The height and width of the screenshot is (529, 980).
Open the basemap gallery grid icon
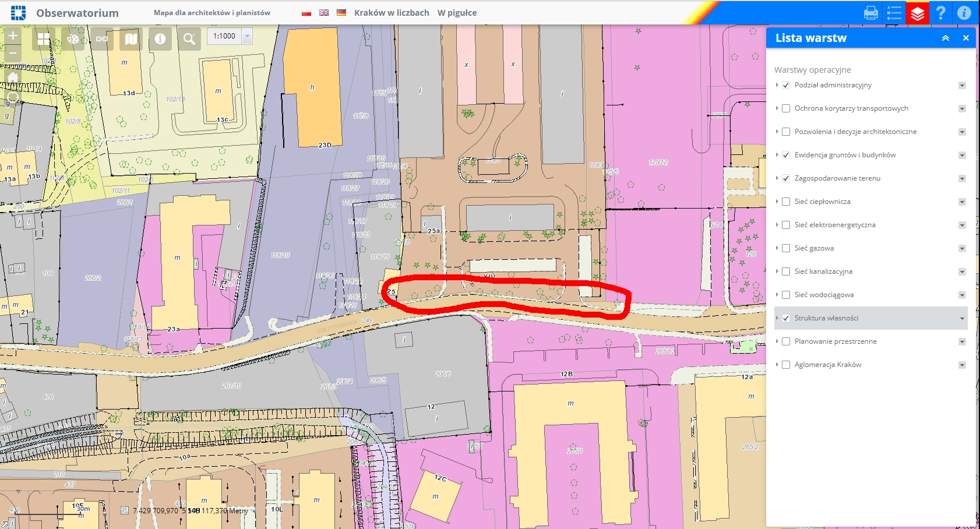point(44,39)
